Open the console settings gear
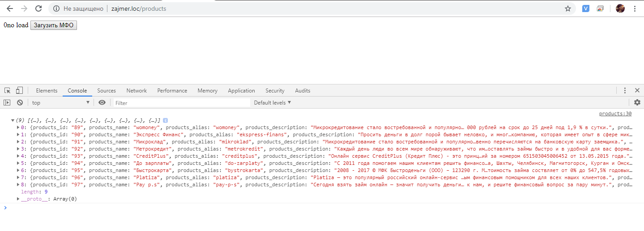Image resolution: width=644 pixels, height=231 pixels. (x=637, y=102)
